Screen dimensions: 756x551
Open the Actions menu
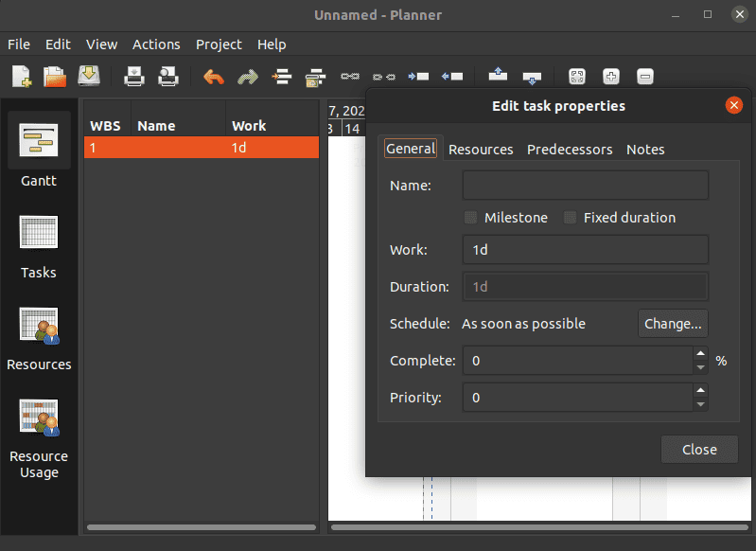156,44
